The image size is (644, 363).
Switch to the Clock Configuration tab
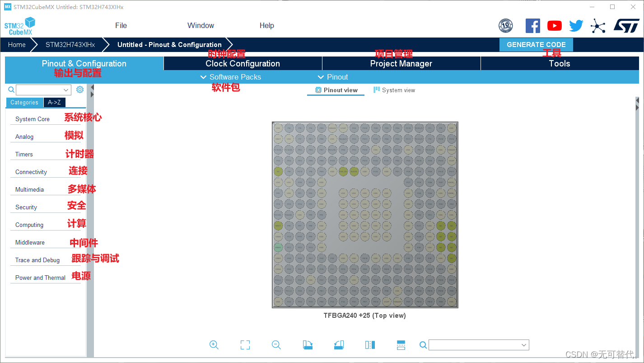pos(243,63)
